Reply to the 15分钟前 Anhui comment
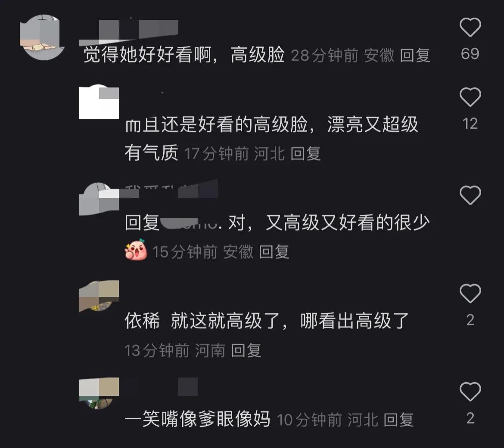504x448 pixels. click(274, 252)
